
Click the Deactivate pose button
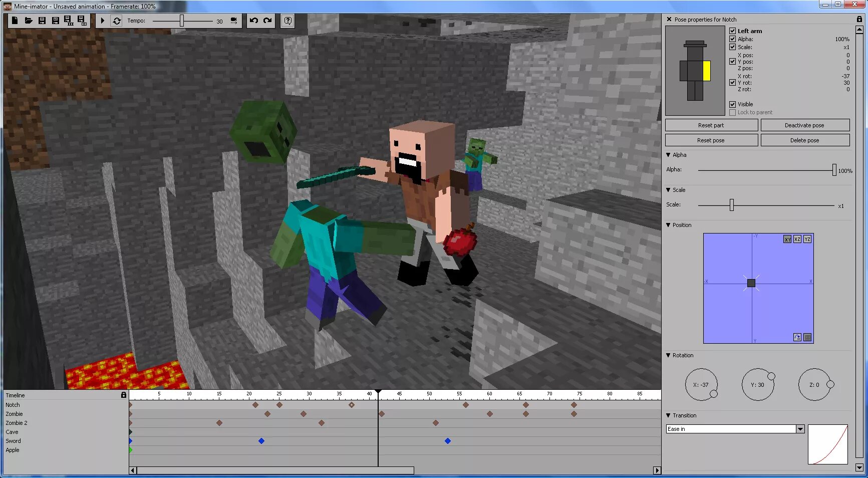[805, 125]
